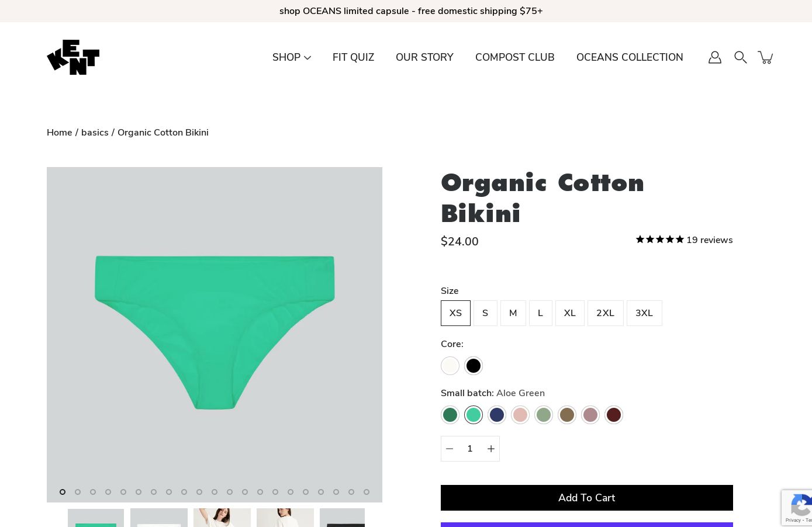Viewport: 812px width, 527px height.
Task: Open the search magnifier icon
Action: click(741, 57)
